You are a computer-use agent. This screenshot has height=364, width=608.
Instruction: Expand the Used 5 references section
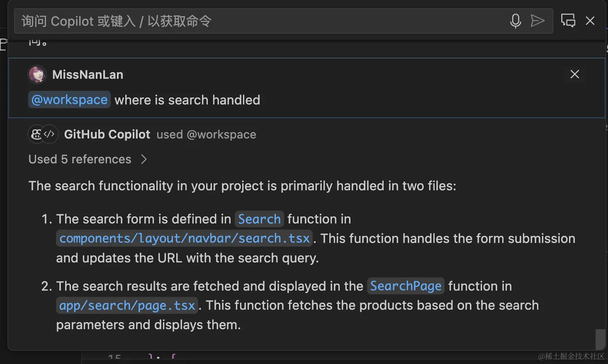[x=80, y=159]
